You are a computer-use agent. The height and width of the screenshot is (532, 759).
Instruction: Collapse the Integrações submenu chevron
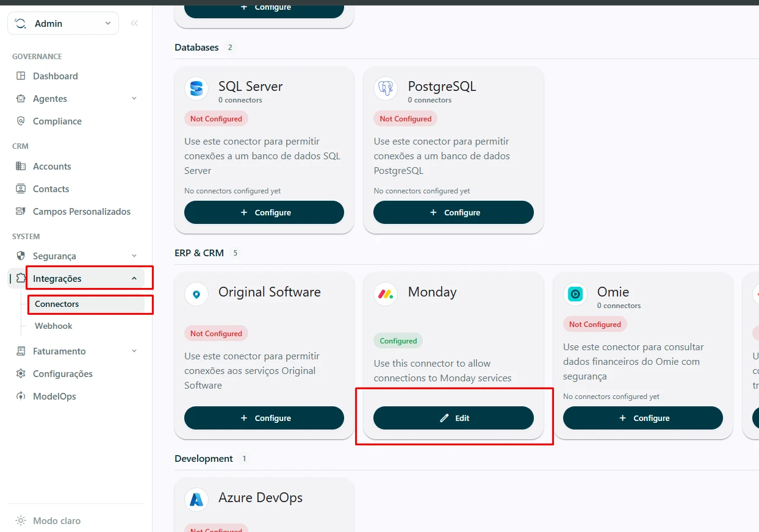pos(134,279)
